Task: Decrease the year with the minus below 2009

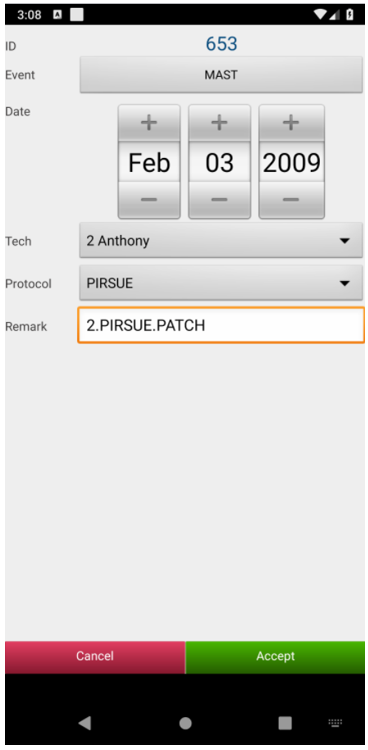Action: coord(291,199)
